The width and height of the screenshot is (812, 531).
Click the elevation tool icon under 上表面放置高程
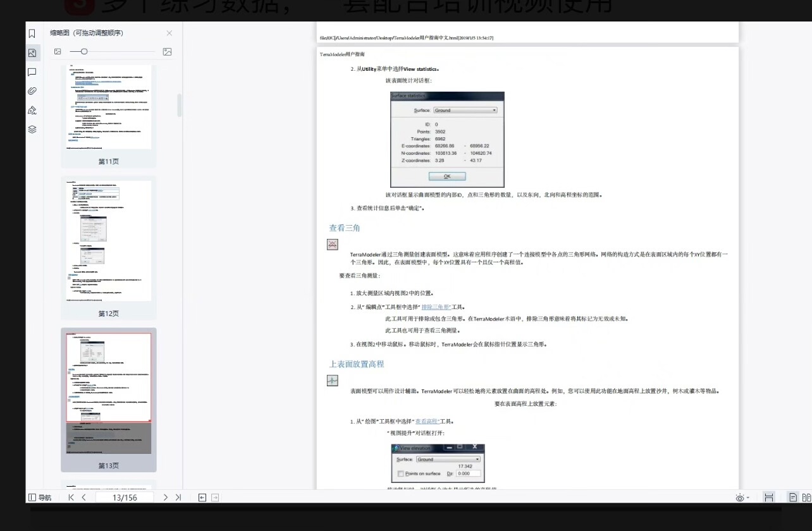[x=333, y=381]
